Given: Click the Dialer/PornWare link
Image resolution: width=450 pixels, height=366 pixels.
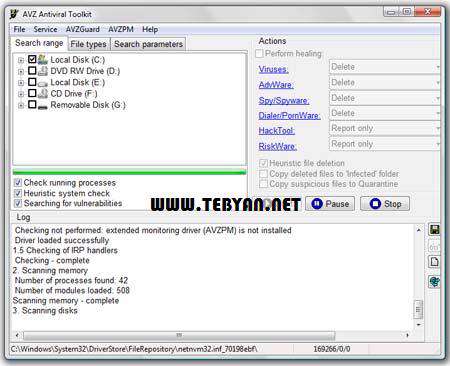Looking at the screenshot, I should (x=289, y=116).
